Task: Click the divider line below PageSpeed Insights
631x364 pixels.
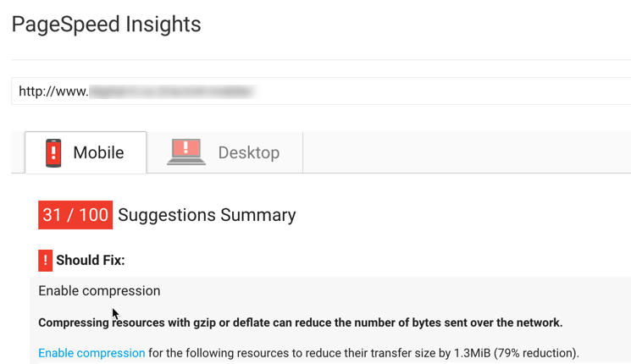Action: click(x=321, y=59)
